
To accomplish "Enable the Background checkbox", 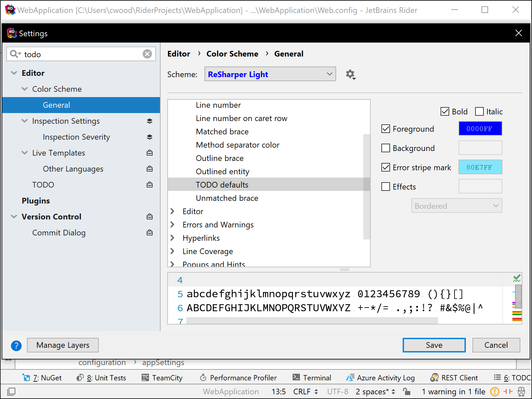I will pos(386,148).
